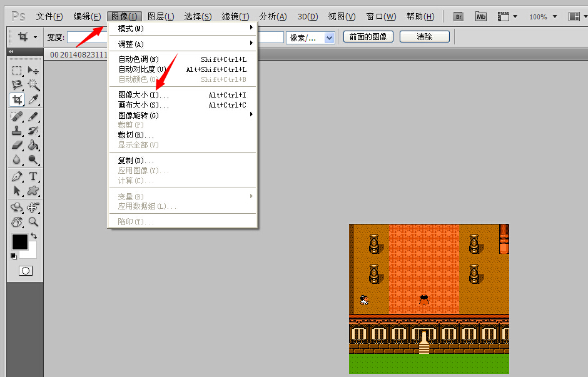Click the 前面的图像 button

(x=368, y=37)
